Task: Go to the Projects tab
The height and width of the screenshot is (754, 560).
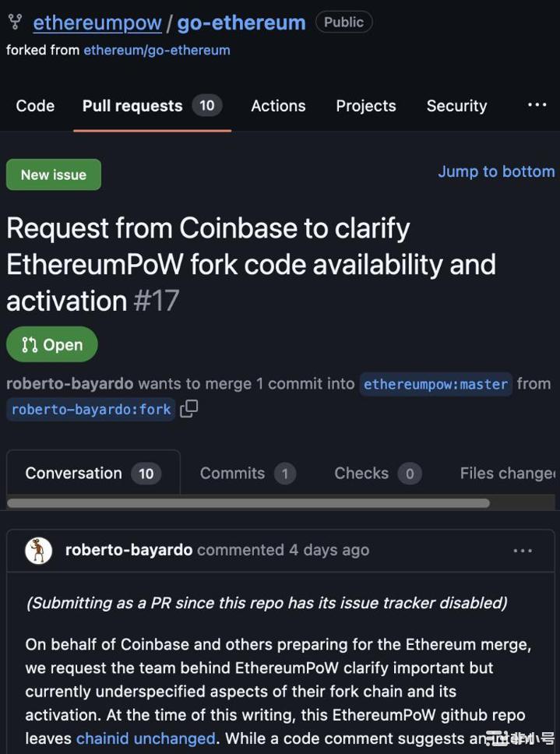Action: [365, 106]
